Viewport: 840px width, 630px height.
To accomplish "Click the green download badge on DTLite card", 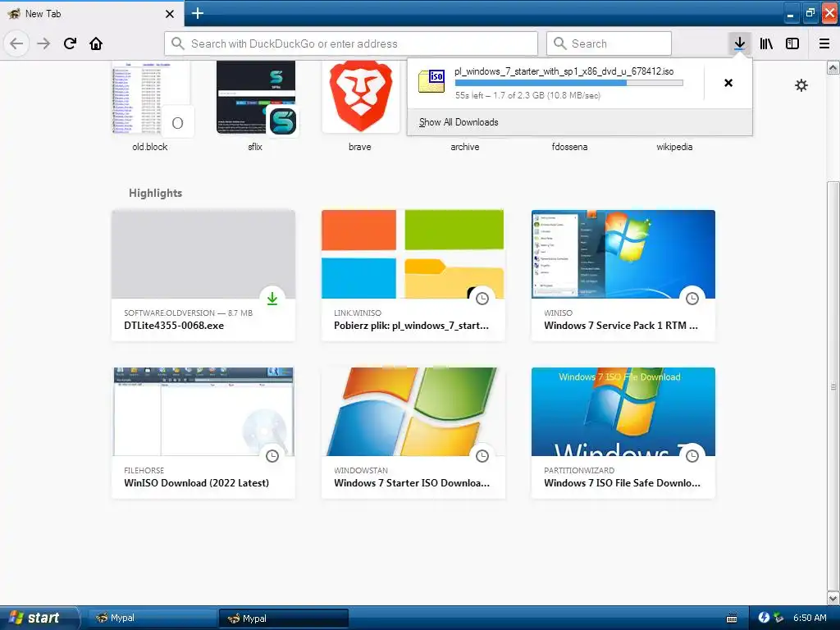I will (x=272, y=299).
